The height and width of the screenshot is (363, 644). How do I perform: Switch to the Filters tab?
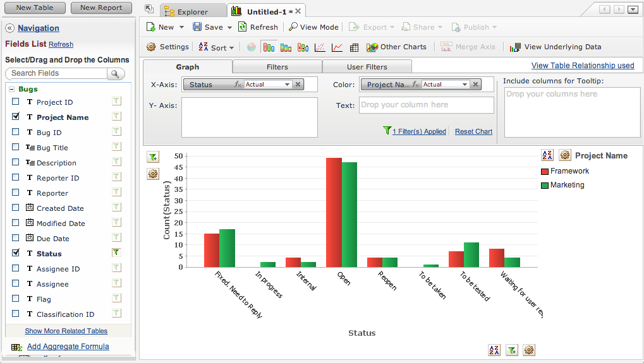[x=277, y=67]
